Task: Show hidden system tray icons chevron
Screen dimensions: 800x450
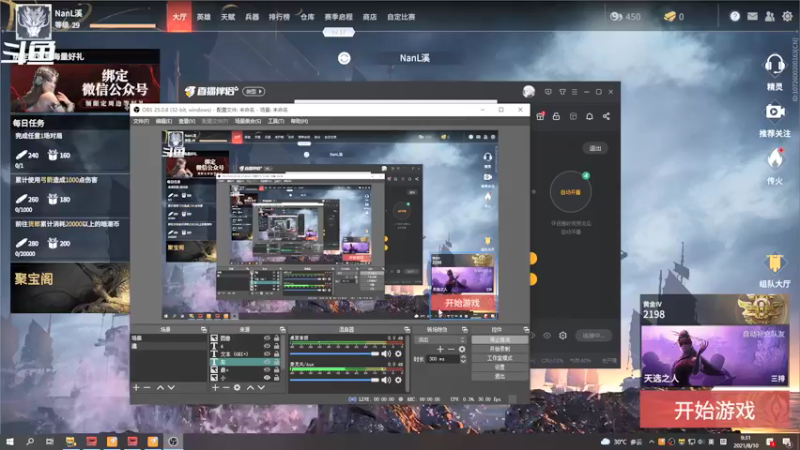Action: 652,442
